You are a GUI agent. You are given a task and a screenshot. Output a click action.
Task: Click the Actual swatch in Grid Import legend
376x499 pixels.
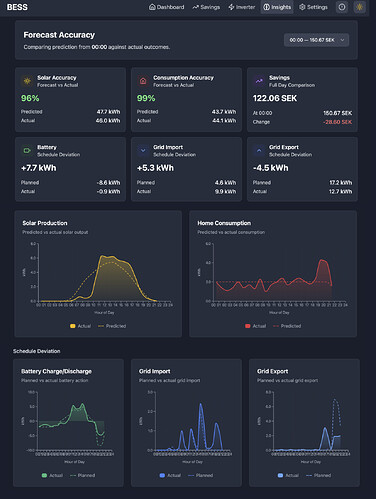point(162,475)
